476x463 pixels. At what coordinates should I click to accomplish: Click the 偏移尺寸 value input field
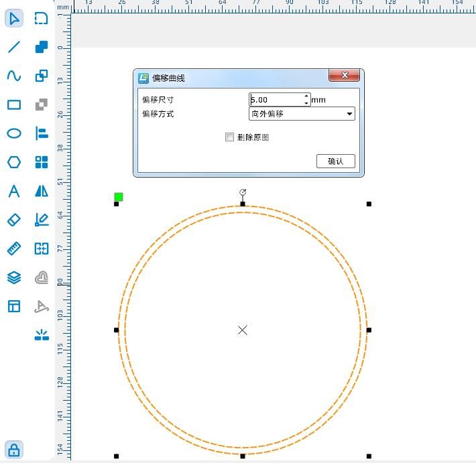coord(276,100)
